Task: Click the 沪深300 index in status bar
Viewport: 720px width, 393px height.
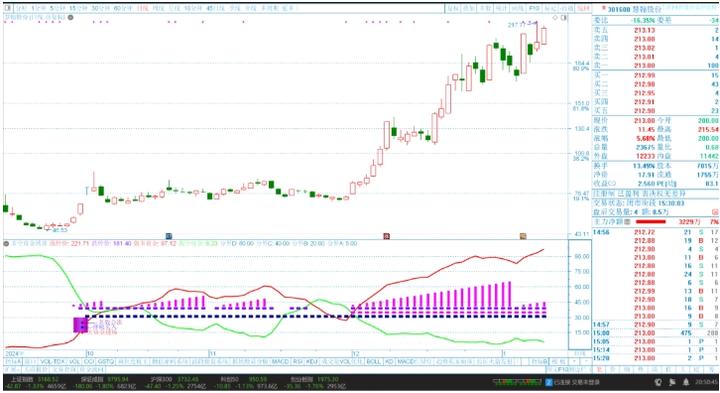Action: coord(162,379)
